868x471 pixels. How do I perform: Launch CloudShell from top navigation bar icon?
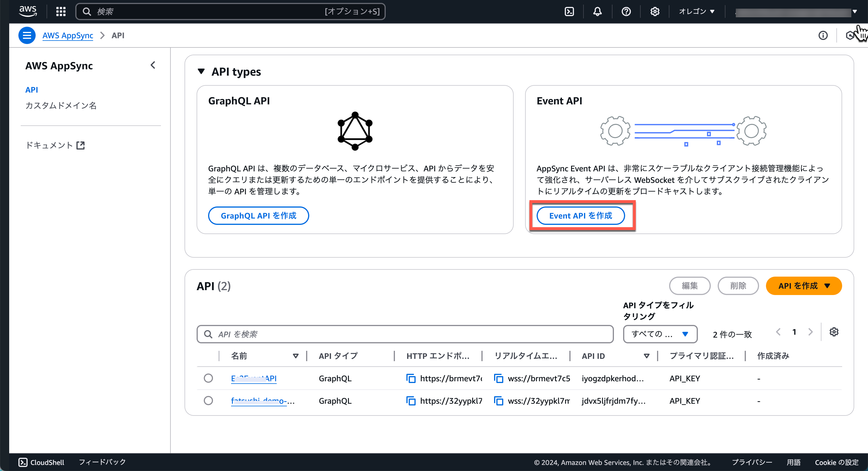(x=569, y=12)
